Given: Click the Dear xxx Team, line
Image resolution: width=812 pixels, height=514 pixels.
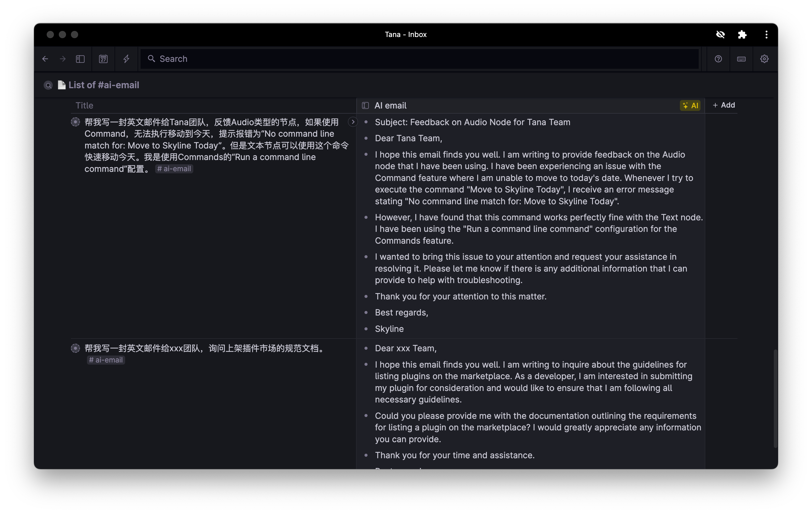Looking at the screenshot, I should coord(406,349).
